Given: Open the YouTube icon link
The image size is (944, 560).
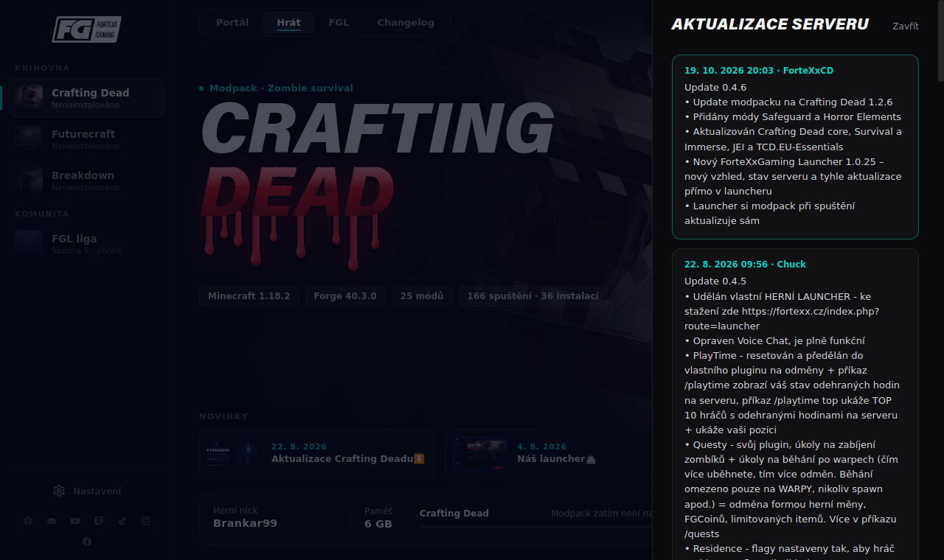Looking at the screenshot, I should click(x=75, y=521).
